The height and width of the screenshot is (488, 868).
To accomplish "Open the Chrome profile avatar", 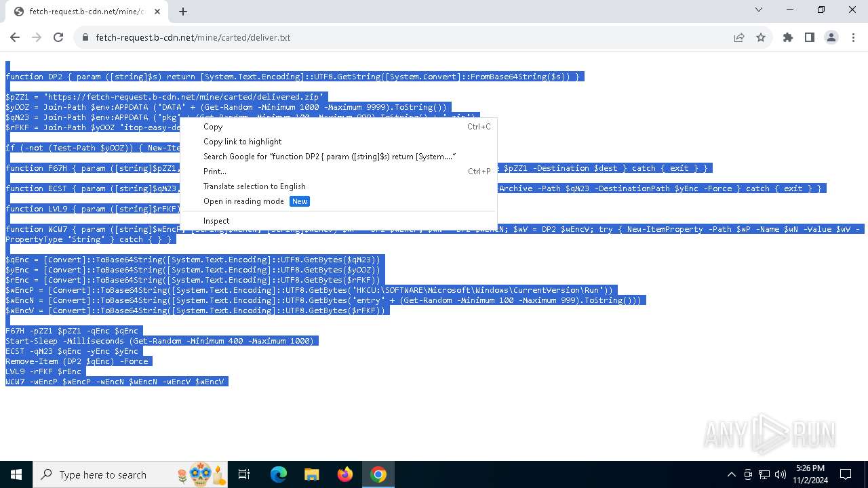I will [x=831, y=37].
